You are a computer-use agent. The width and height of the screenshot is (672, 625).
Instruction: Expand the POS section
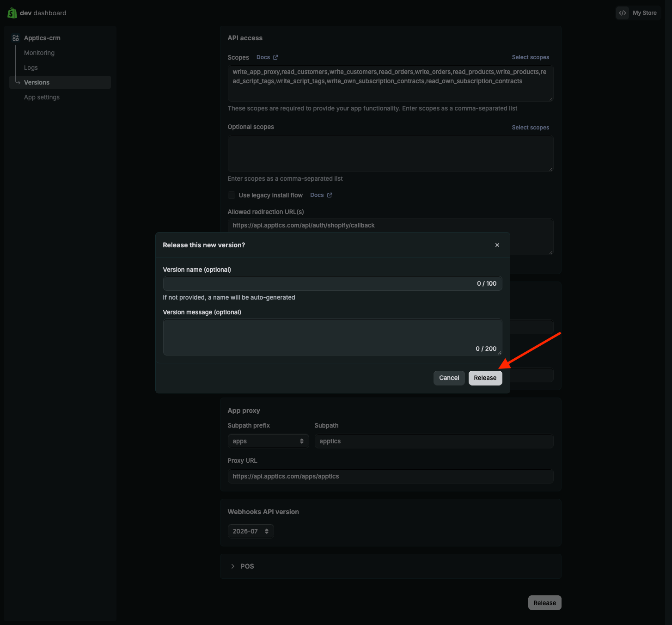391,566
